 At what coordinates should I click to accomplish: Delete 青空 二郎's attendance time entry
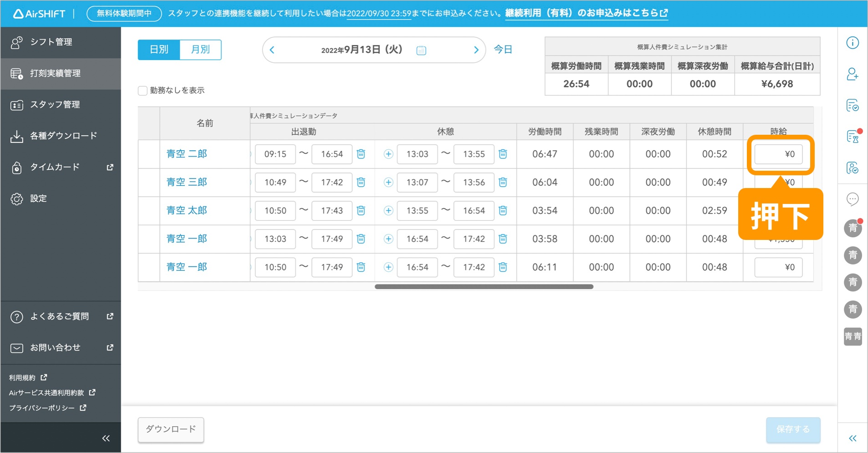pos(361,154)
